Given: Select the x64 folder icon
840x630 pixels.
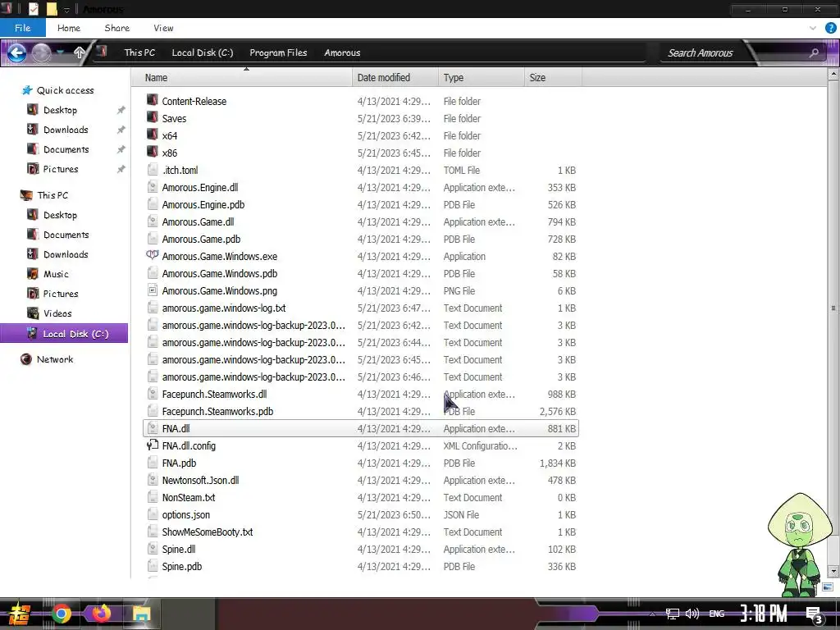Looking at the screenshot, I should click(x=152, y=135).
